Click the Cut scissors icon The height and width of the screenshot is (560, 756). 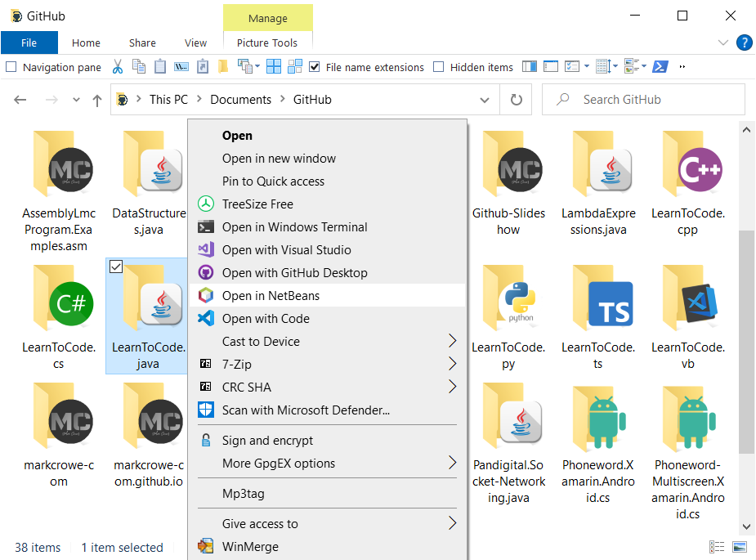click(x=118, y=66)
